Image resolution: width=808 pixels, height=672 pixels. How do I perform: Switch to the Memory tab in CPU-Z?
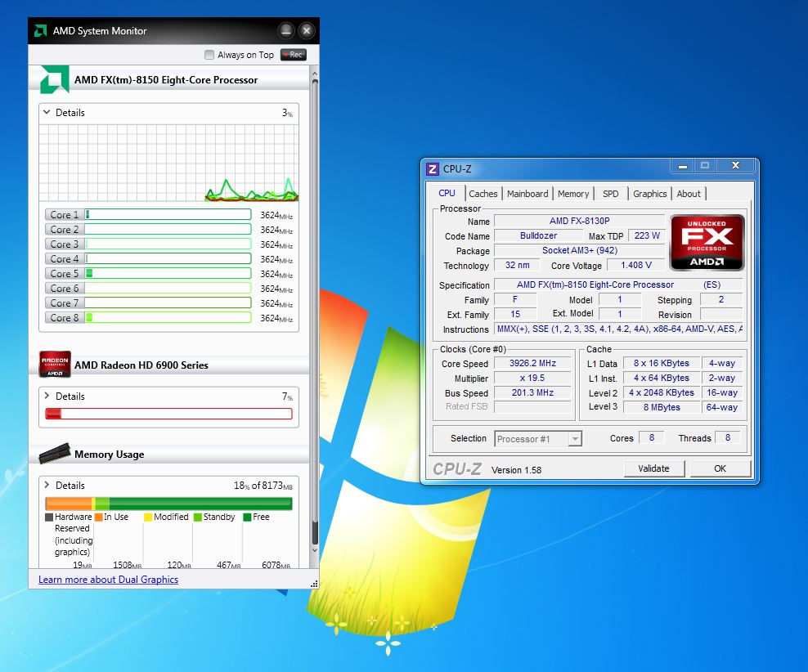[x=573, y=194]
